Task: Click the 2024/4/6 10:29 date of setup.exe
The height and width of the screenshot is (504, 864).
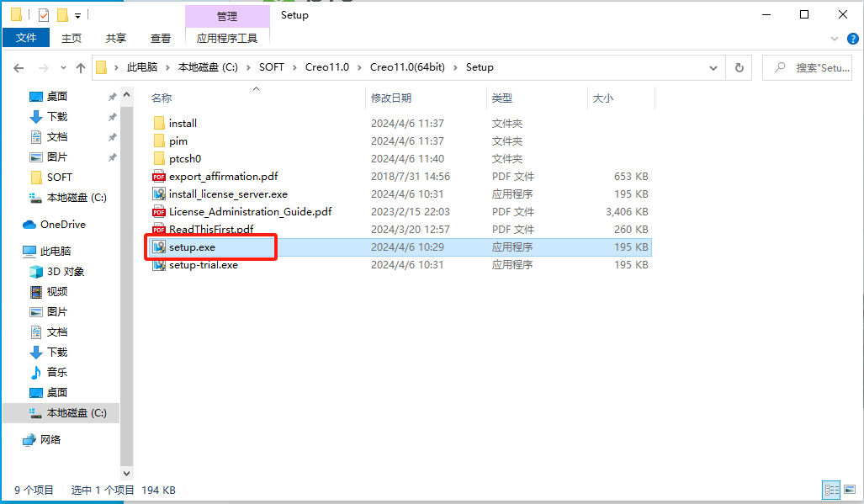Action: point(407,247)
